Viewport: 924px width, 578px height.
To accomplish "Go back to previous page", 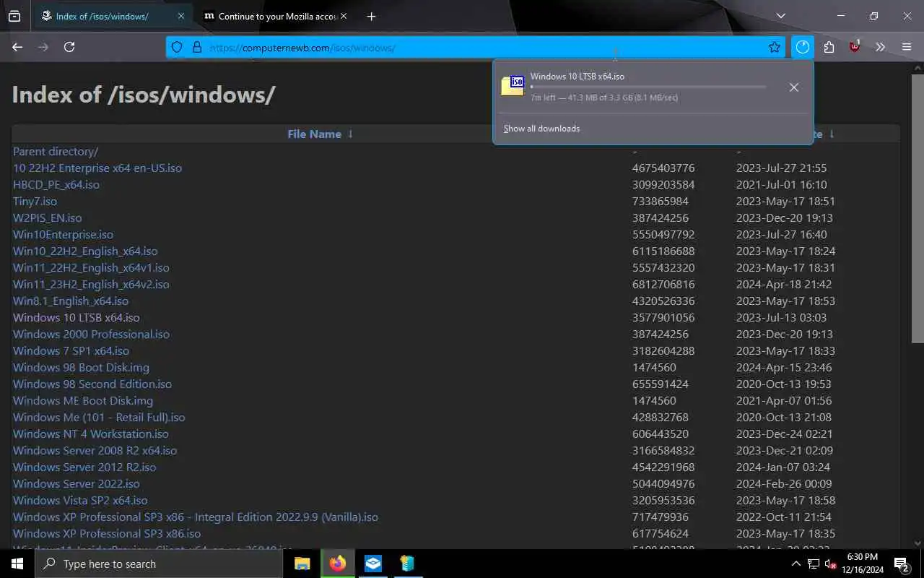I will tap(17, 47).
